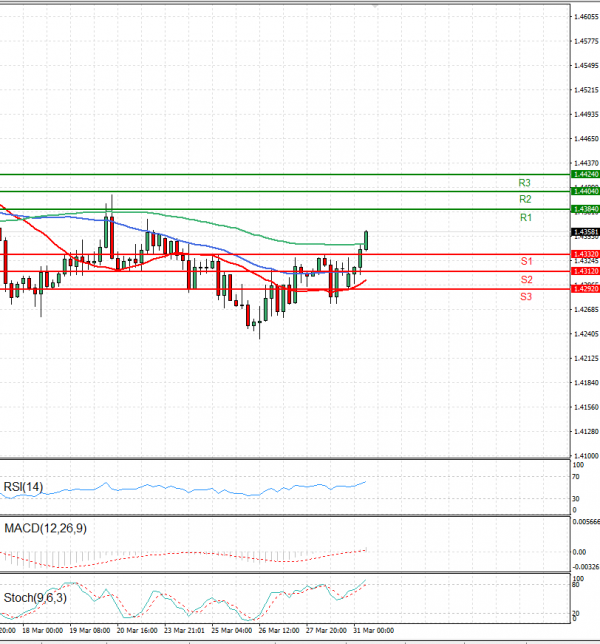This screenshot has width=600, height=644.
Task: Click the 25 Mar 04:00 time label
Action: (232, 630)
